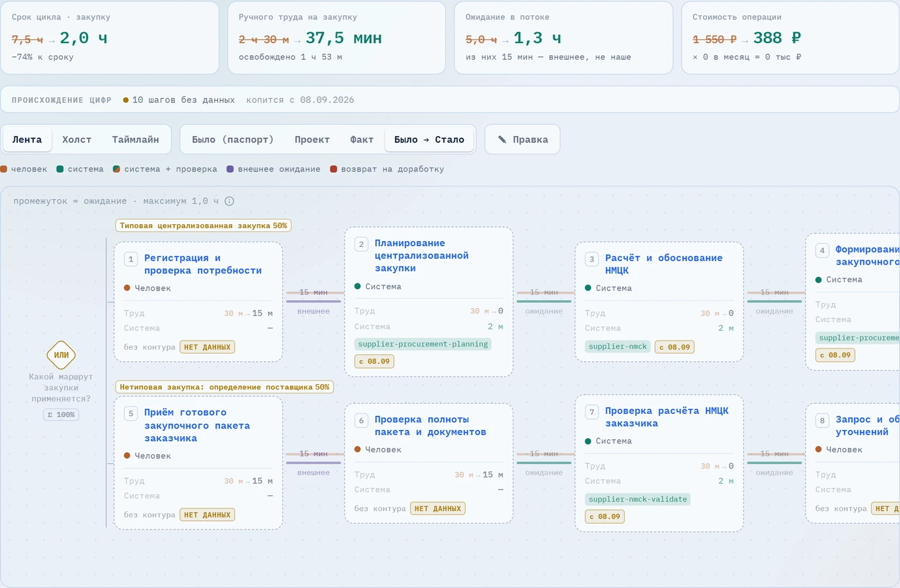Select the Было → Стало comparison tab
The width and height of the screenshot is (900, 588).
pyautogui.click(x=429, y=139)
